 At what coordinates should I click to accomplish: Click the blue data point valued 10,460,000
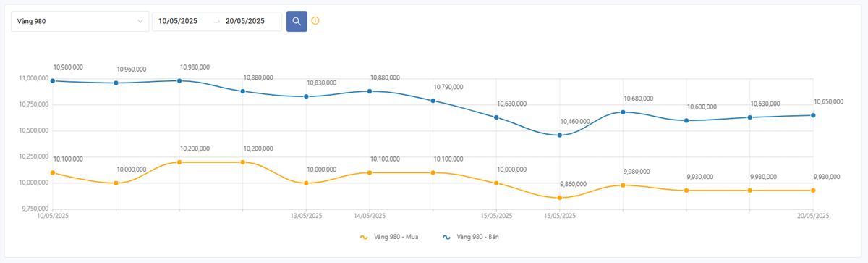click(x=560, y=135)
